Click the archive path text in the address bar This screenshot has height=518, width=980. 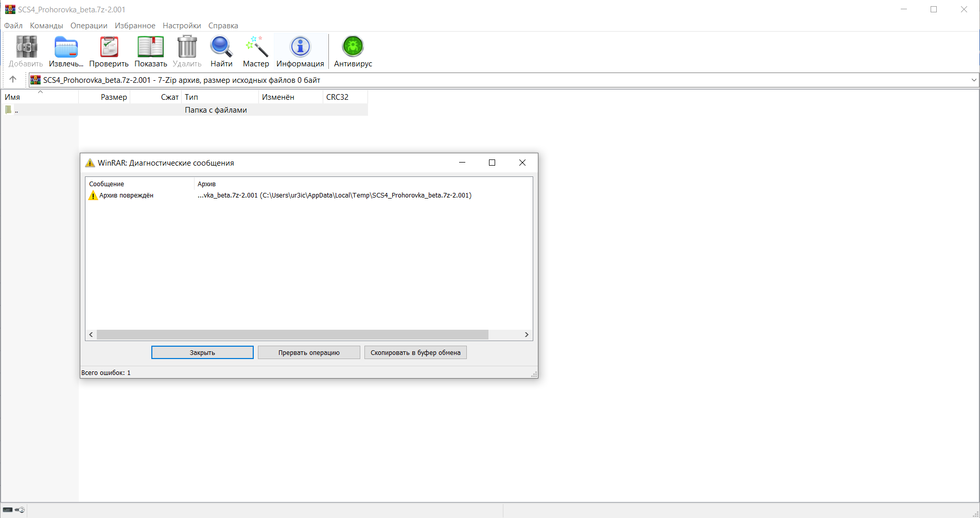182,80
